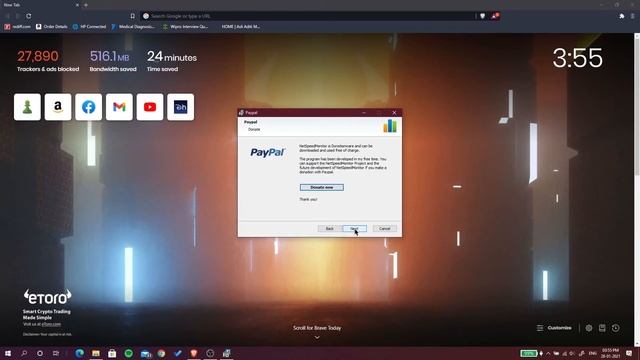Image resolution: width=640 pixels, height=360 pixels.
Task: Open the ENG language indicator
Action: click(593, 353)
